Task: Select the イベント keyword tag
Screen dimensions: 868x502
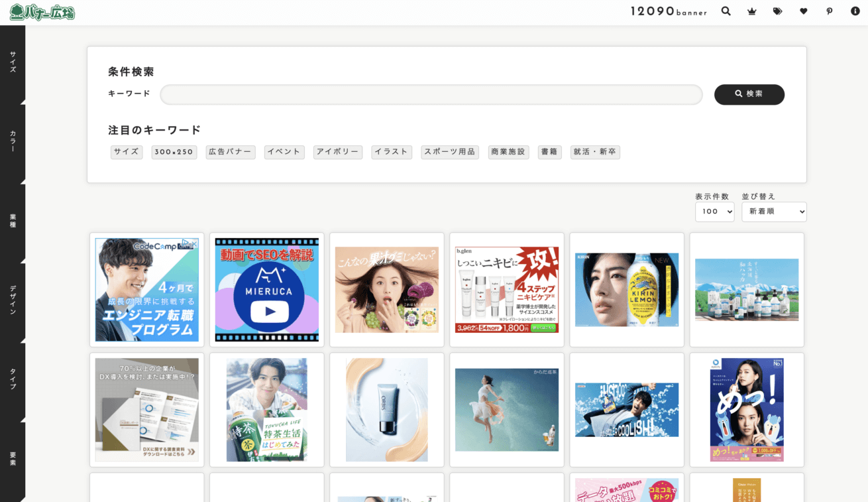Action: coord(284,152)
